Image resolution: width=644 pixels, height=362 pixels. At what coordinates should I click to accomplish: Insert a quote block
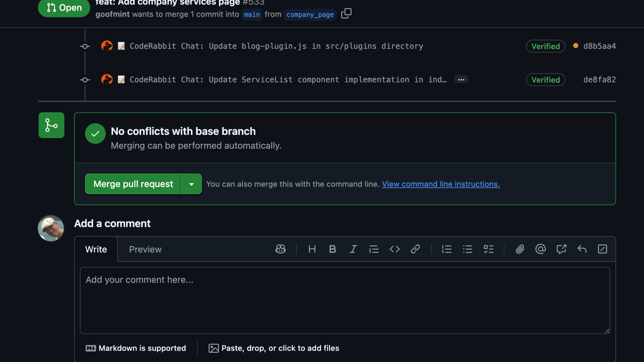(374, 249)
